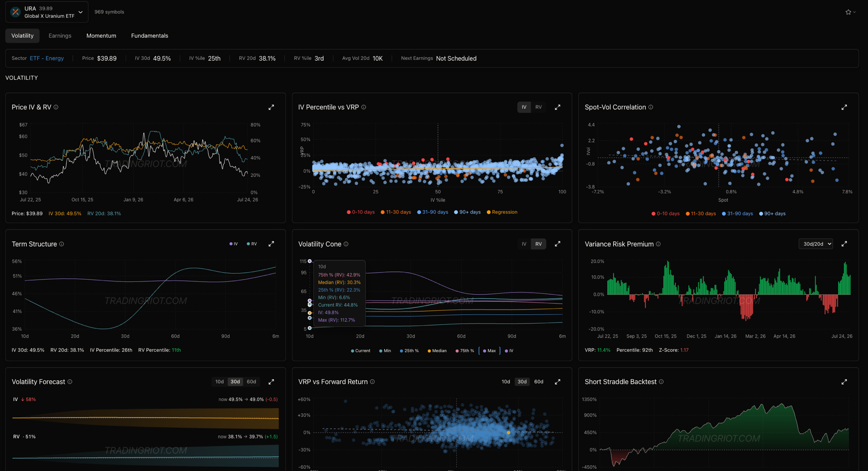Expand the Term Structure chart

(x=271, y=244)
